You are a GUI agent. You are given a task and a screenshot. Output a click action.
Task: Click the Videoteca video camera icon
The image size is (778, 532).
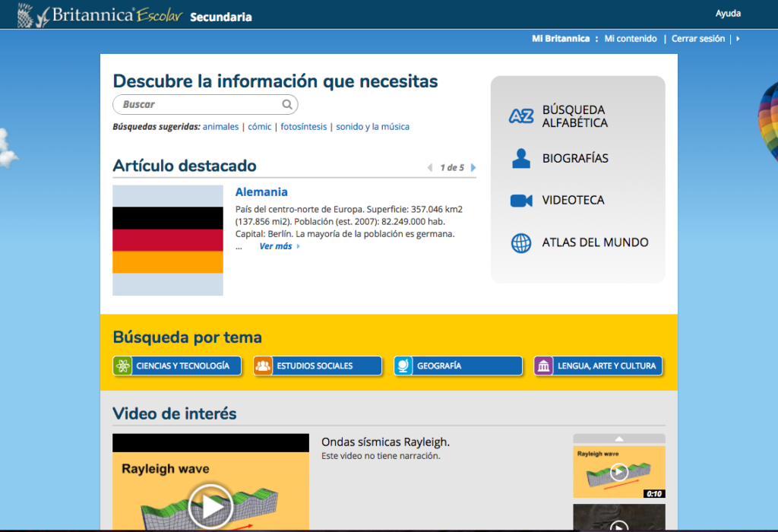coord(520,200)
